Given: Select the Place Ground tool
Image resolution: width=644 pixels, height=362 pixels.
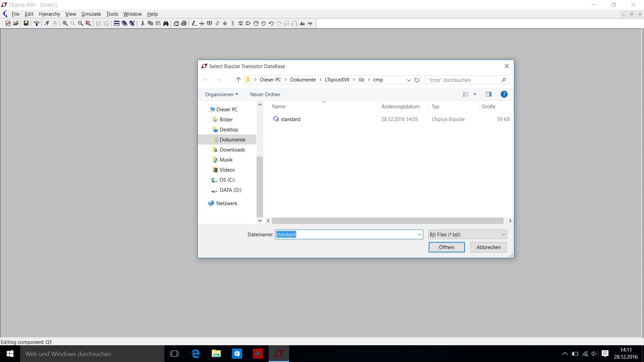Looking at the screenshot, I should click(202, 23).
